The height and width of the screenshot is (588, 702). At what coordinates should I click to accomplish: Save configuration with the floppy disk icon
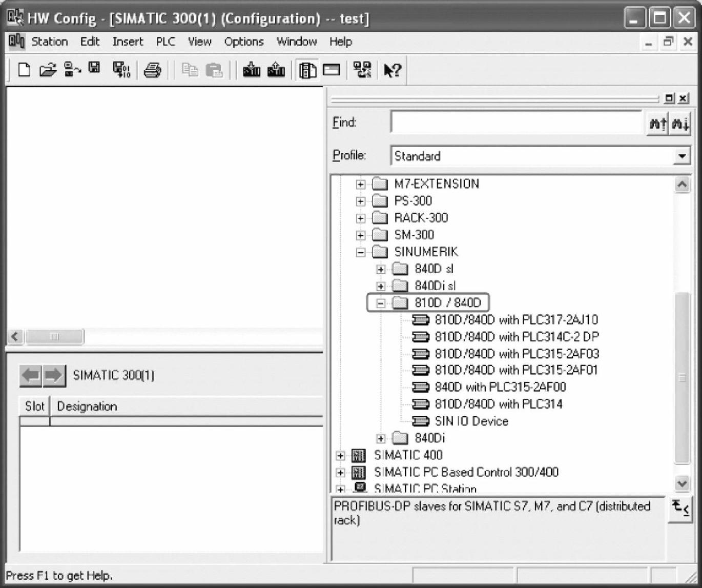point(94,68)
